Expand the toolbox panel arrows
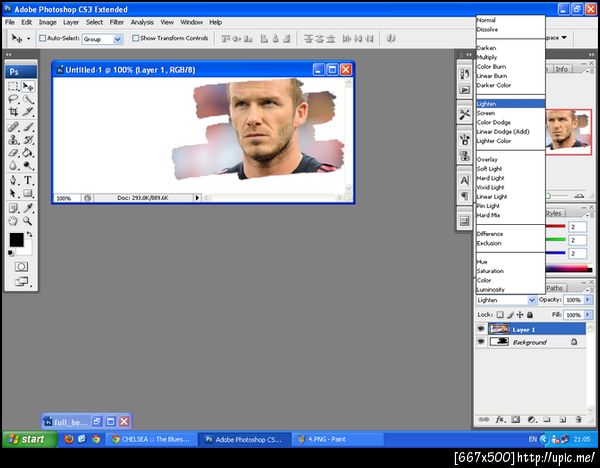 coord(8,54)
